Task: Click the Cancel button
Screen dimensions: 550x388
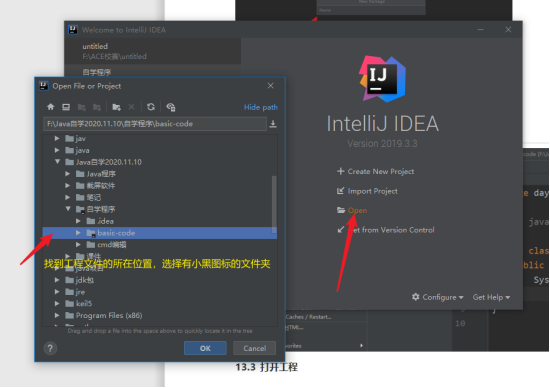Action: [x=255, y=348]
